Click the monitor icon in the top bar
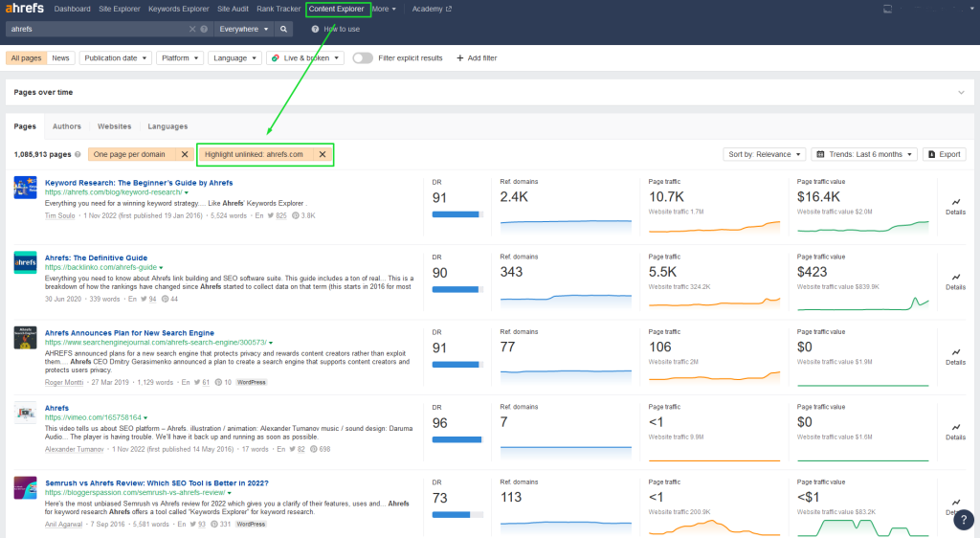 887,9
